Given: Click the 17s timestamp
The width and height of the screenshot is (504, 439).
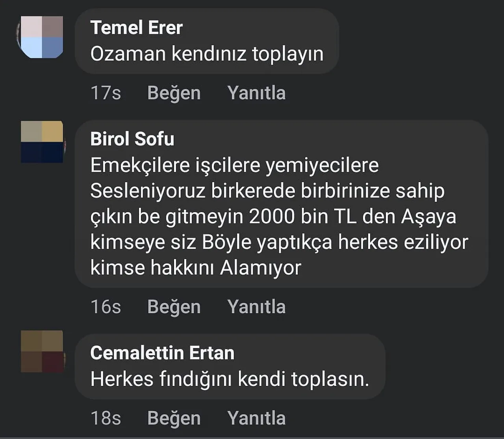Looking at the screenshot, I should pyautogui.click(x=106, y=93).
